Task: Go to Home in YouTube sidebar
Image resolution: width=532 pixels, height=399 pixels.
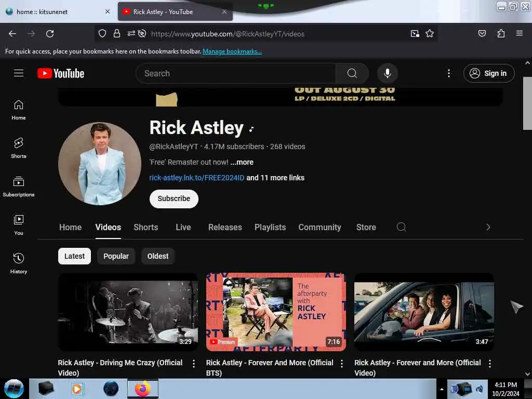Action: coord(19,110)
